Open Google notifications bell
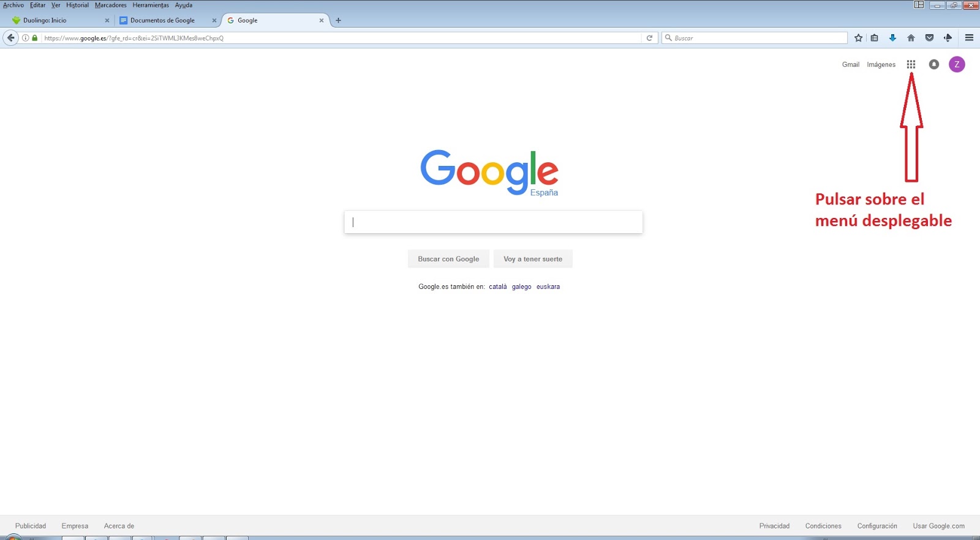The height and width of the screenshot is (540, 980). click(x=933, y=64)
